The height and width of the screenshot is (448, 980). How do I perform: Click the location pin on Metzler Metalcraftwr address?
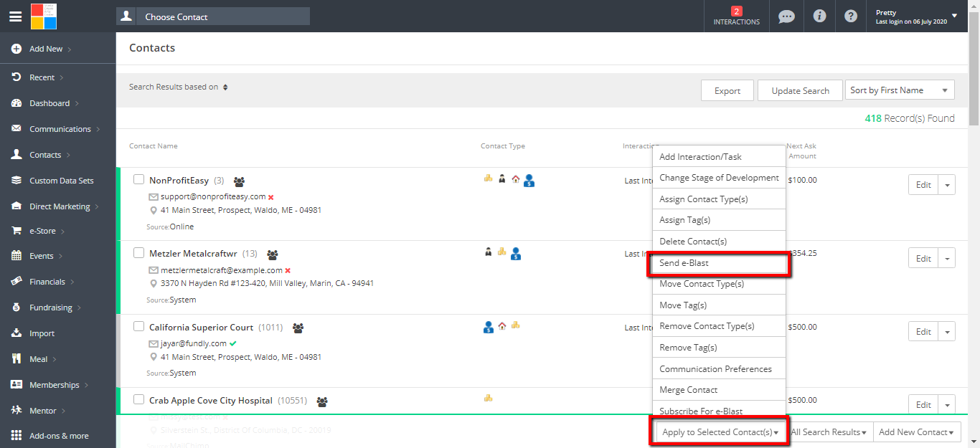point(154,284)
